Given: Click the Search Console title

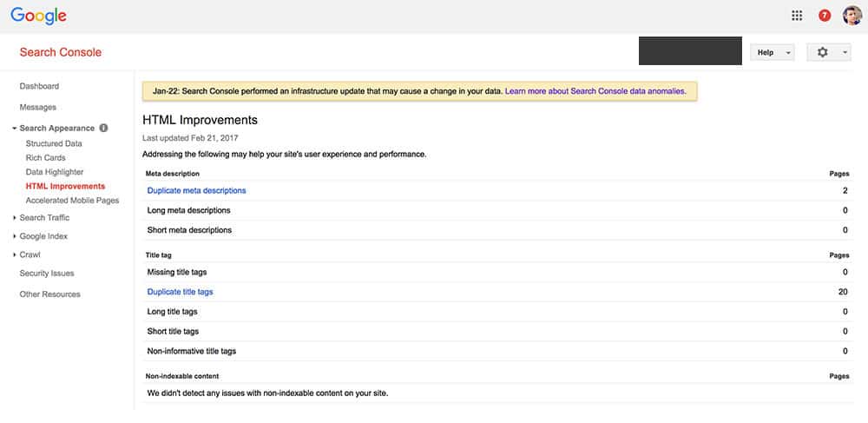Looking at the screenshot, I should coord(61,52).
